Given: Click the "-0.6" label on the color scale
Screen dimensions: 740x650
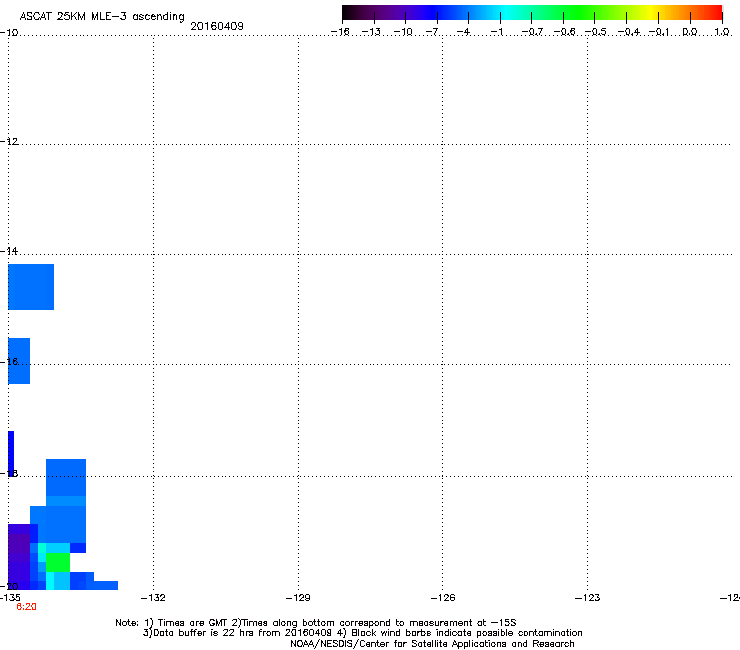Looking at the screenshot, I should coord(564,32).
